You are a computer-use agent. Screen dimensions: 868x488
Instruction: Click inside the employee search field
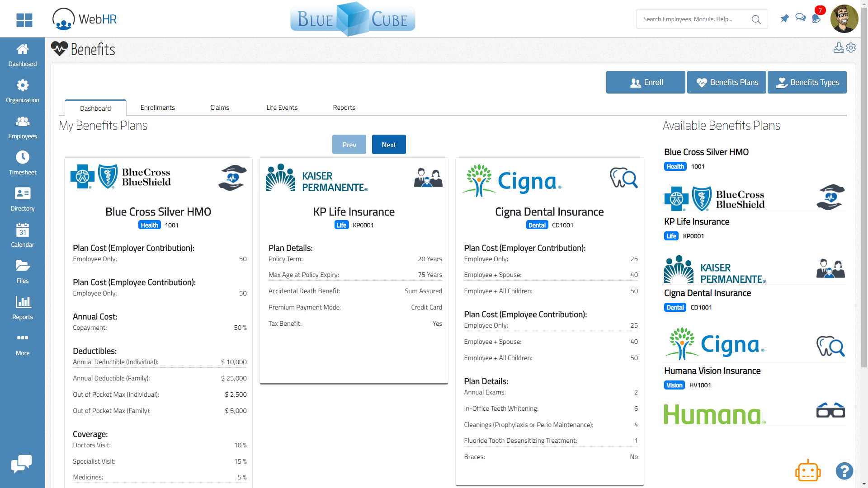pos(692,19)
